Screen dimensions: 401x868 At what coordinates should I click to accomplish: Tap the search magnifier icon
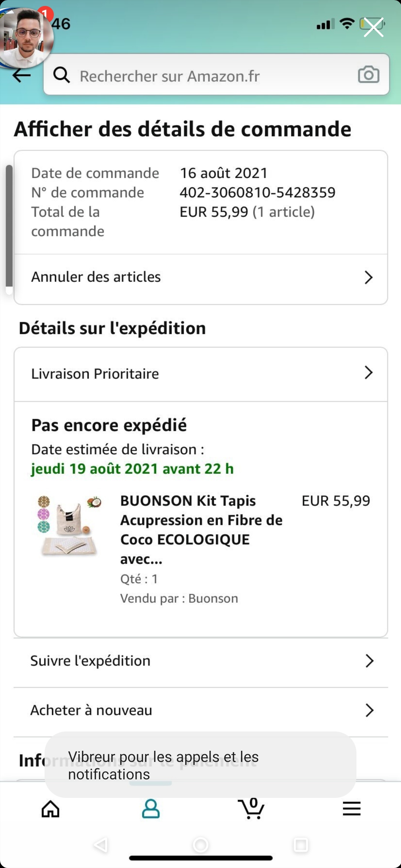(62, 75)
